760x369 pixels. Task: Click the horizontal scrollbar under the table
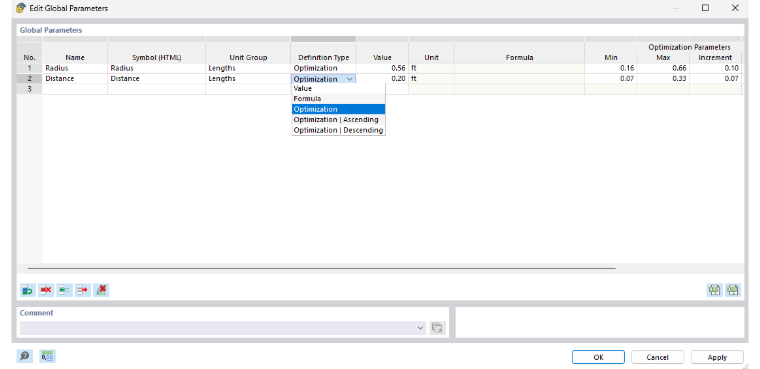pyautogui.click(x=321, y=268)
